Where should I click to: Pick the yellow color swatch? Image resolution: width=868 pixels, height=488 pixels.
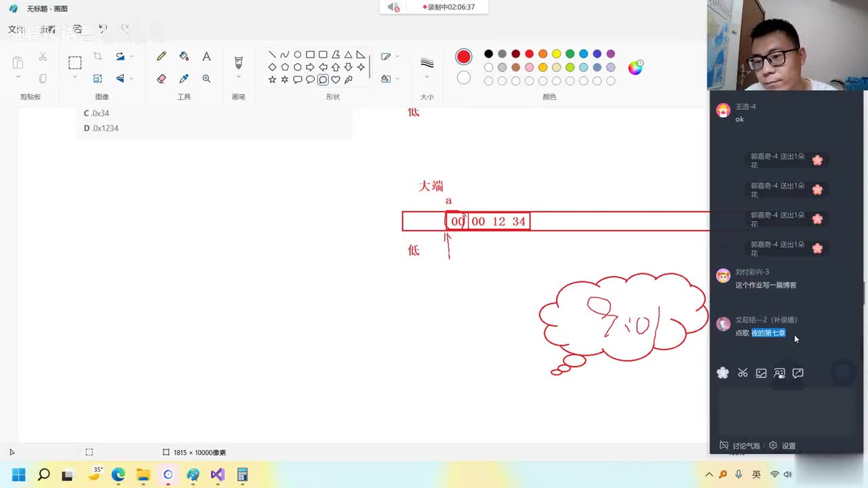(x=556, y=54)
